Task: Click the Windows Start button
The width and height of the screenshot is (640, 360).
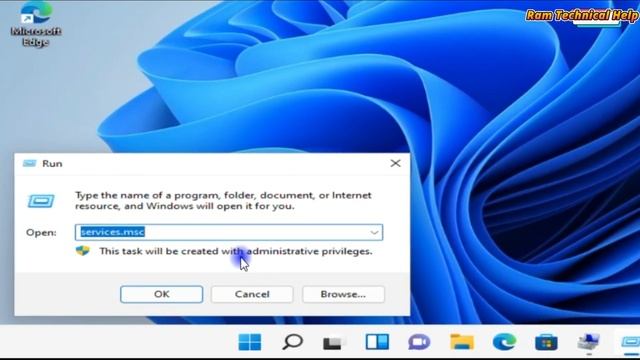Action: coord(249,342)
